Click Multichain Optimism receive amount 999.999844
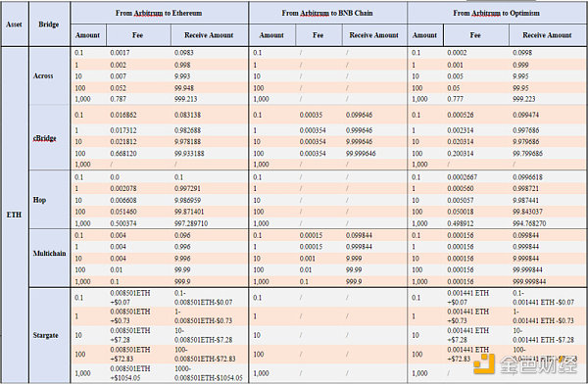 click(x=529, y=281)
